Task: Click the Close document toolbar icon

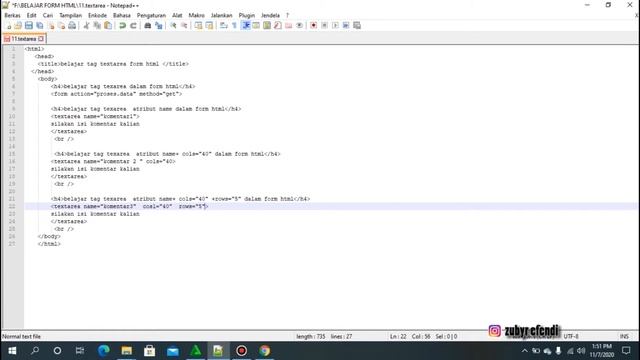Action: [51, 26]
